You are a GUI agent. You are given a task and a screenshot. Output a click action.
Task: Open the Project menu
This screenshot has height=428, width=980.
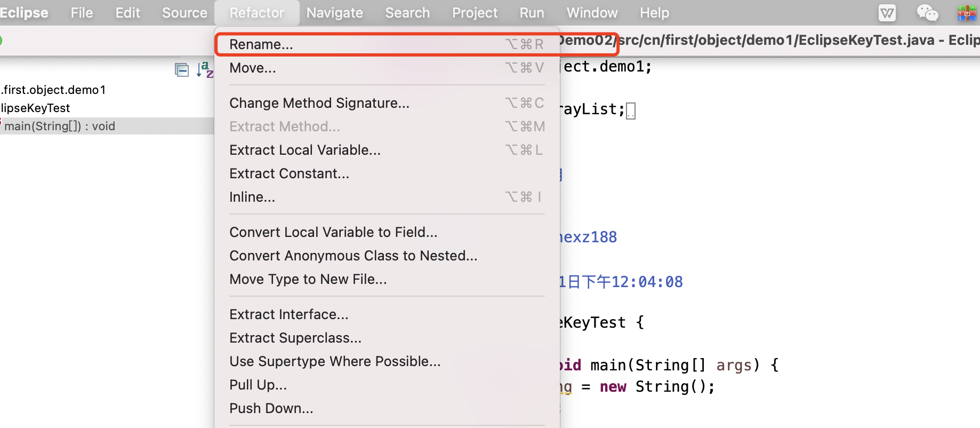(475, 13)
